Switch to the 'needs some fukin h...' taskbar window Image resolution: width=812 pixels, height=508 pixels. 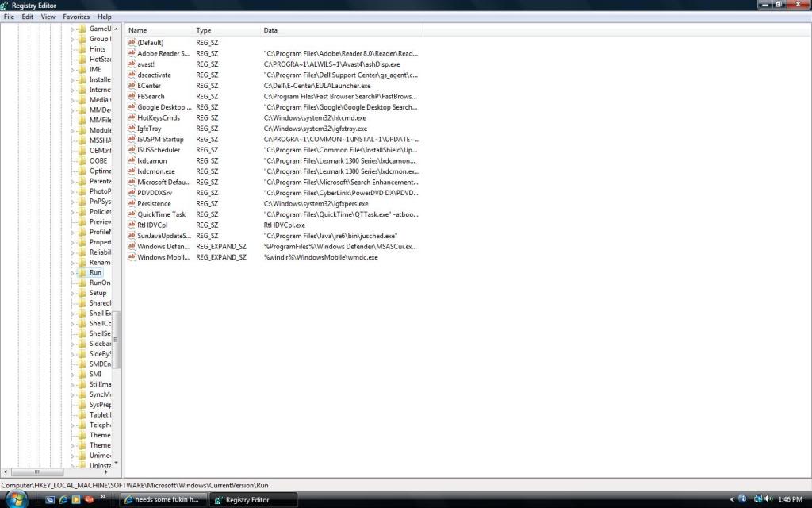click(x=163, y=500)
